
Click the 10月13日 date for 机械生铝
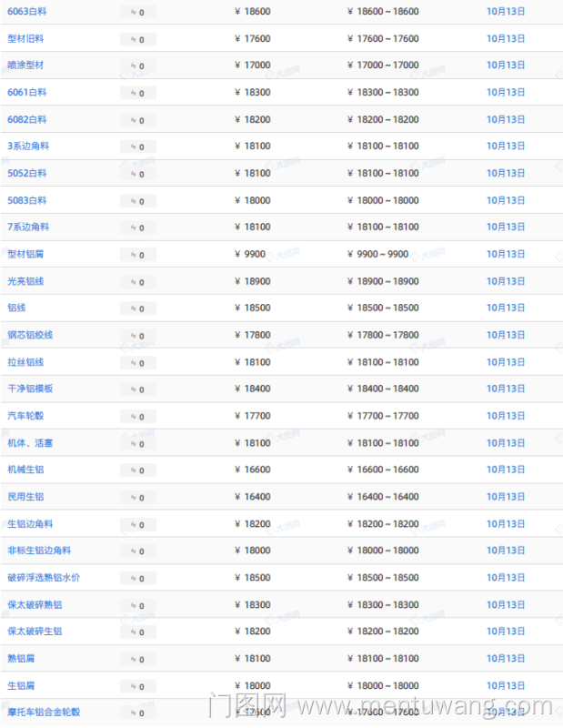506,470
